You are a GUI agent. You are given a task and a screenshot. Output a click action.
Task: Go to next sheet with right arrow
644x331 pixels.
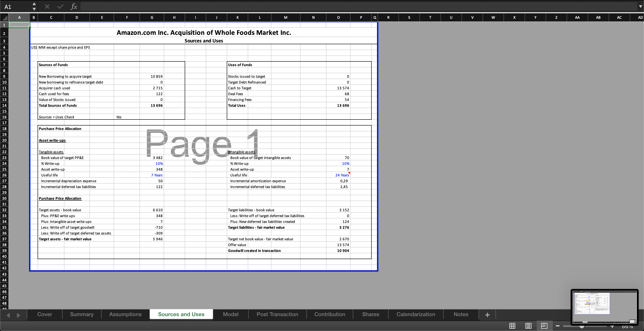18,315
